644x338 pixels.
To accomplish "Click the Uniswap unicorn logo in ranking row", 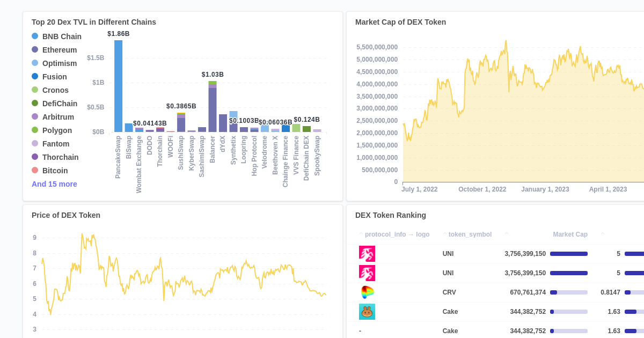I will pyautogui.click(x=367, y=253).
